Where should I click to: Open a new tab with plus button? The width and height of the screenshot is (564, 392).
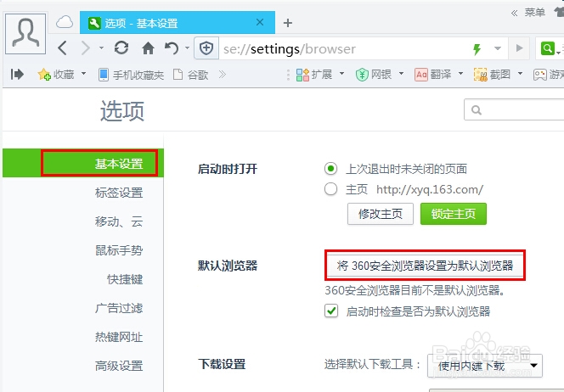coord(287,23)
